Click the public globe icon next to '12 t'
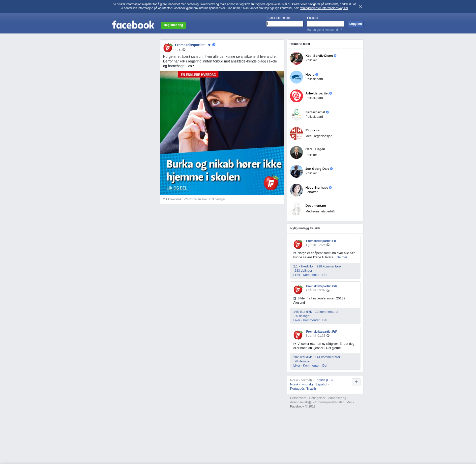Screen dimensions: 476x464 184,50
